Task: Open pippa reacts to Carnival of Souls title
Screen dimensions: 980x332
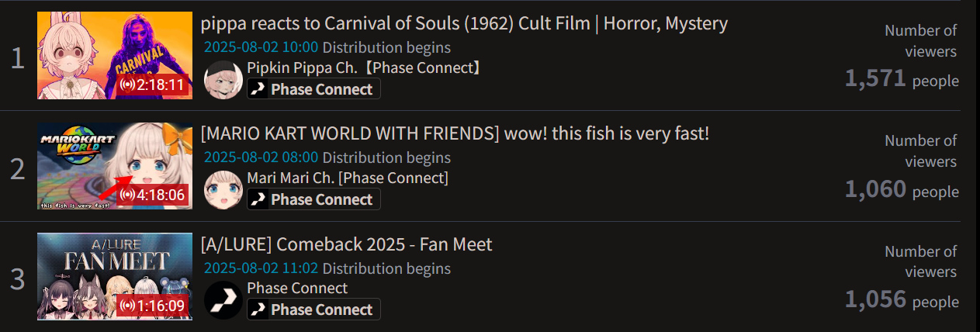Action: (464, 23)
